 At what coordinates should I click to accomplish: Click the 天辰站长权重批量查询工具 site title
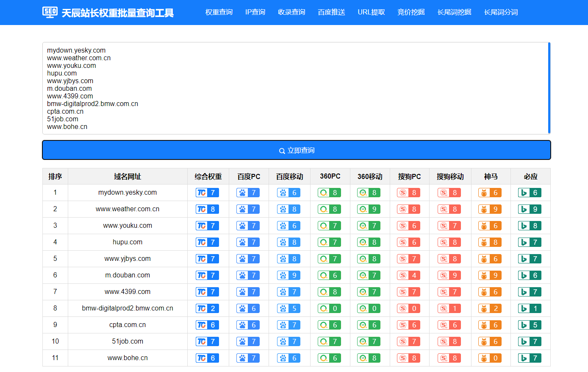(118, 13)
